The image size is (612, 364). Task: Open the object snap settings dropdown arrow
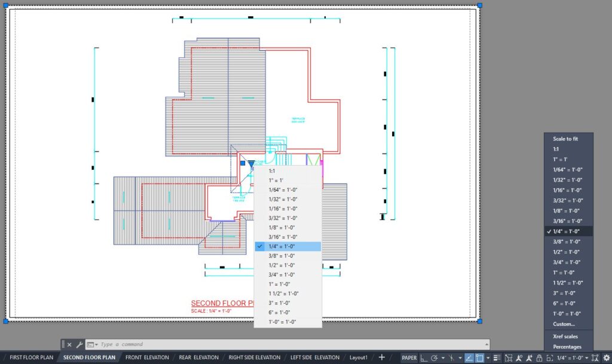[x=488, y=358]
